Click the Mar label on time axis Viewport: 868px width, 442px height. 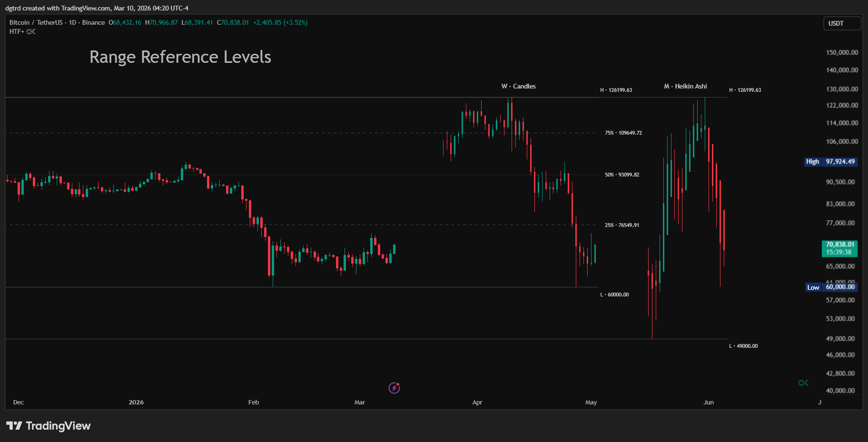(360, 402)
